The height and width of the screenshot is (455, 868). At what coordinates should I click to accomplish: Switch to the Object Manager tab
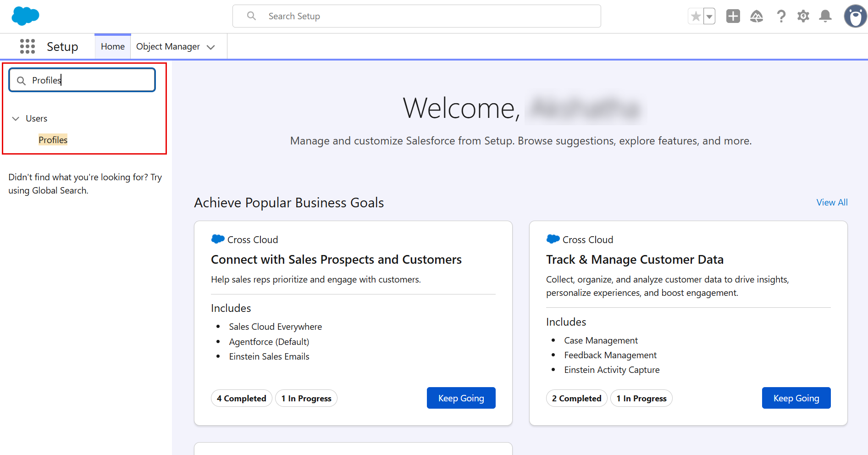tap(168, 46)
